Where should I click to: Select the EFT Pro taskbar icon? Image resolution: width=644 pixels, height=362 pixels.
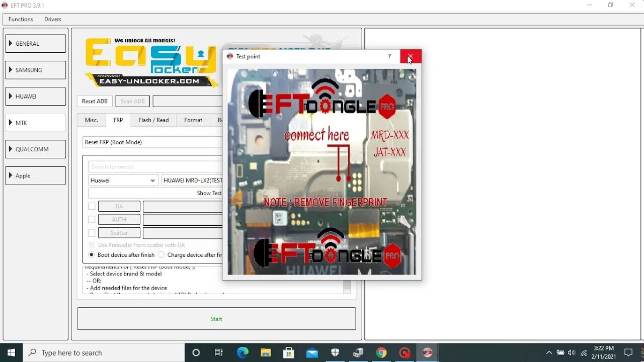[x=428, y=352]
